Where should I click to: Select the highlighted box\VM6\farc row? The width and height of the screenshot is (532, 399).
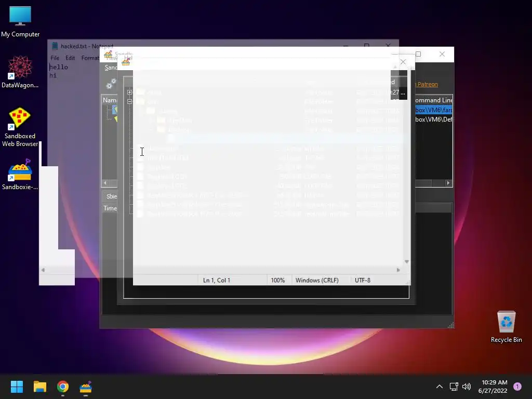[x=434, y=110]
